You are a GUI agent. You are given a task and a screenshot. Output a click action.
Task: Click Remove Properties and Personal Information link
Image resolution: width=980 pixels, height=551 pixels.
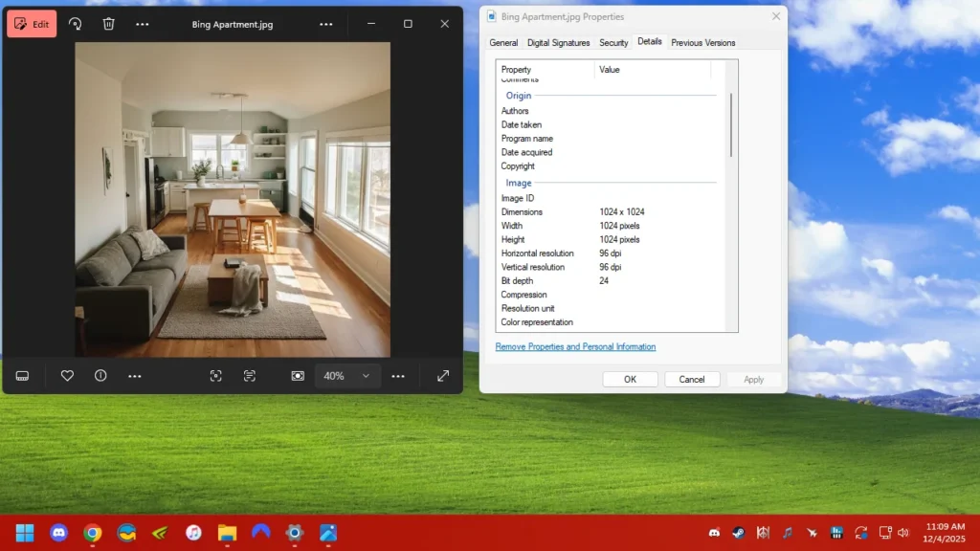click(575, 346)
